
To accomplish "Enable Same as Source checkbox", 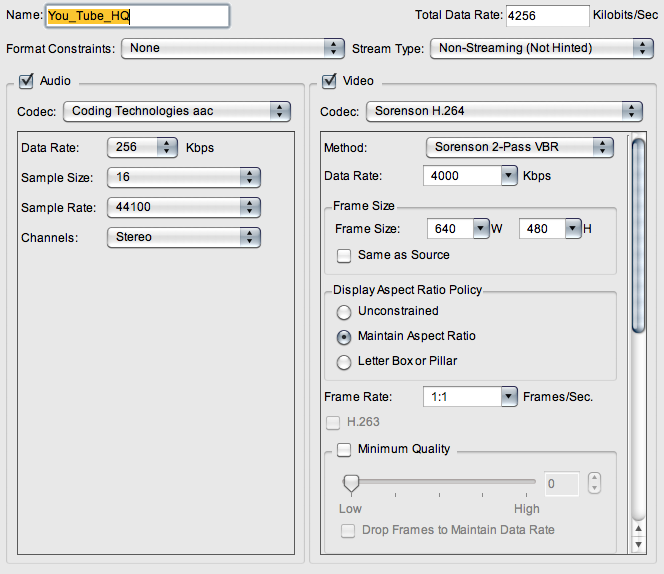I will point(344,256).
